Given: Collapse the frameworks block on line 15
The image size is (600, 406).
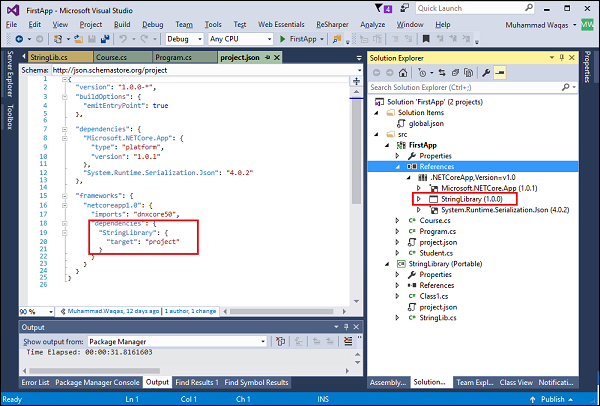Looking at the screenshot, I should click(65, 196).
